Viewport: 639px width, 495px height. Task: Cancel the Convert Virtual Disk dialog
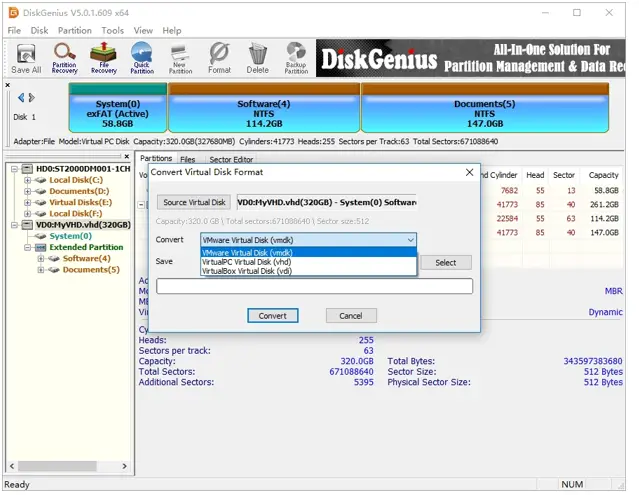(x=351, y=316)
